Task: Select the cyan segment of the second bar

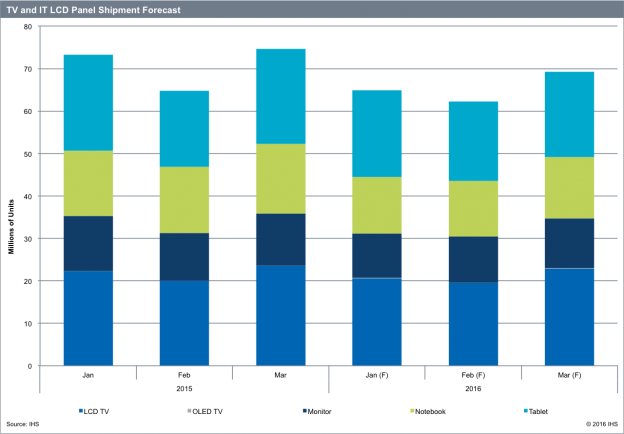Action: [185, 128]
